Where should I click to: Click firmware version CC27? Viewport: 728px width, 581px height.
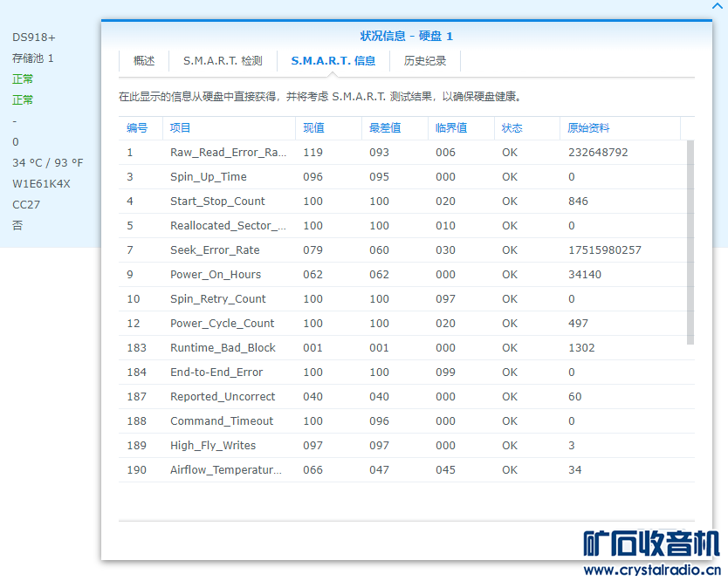click(x=26, y=205)
